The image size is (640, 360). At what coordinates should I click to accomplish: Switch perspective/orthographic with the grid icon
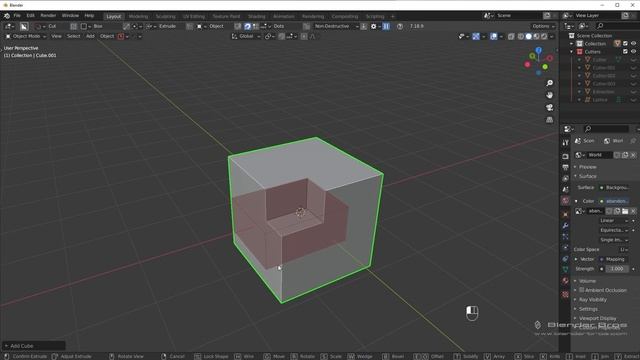pyautogui.click(x=549, y=120)
